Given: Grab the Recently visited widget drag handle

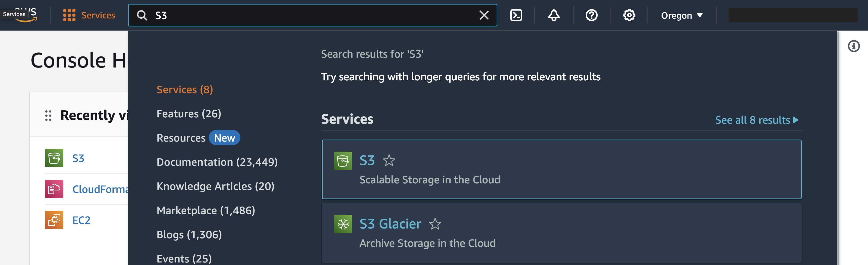Looking at the screenshot, I should [48, 115].
